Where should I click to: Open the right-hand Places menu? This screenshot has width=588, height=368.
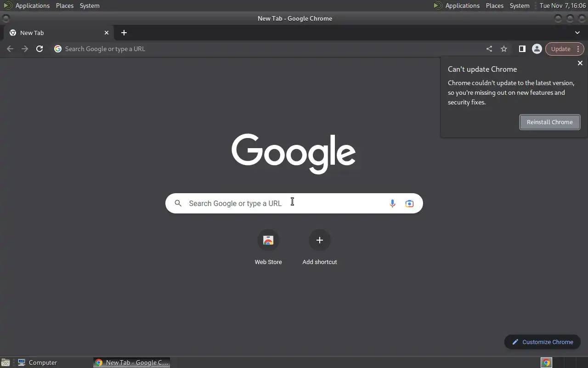495,6
